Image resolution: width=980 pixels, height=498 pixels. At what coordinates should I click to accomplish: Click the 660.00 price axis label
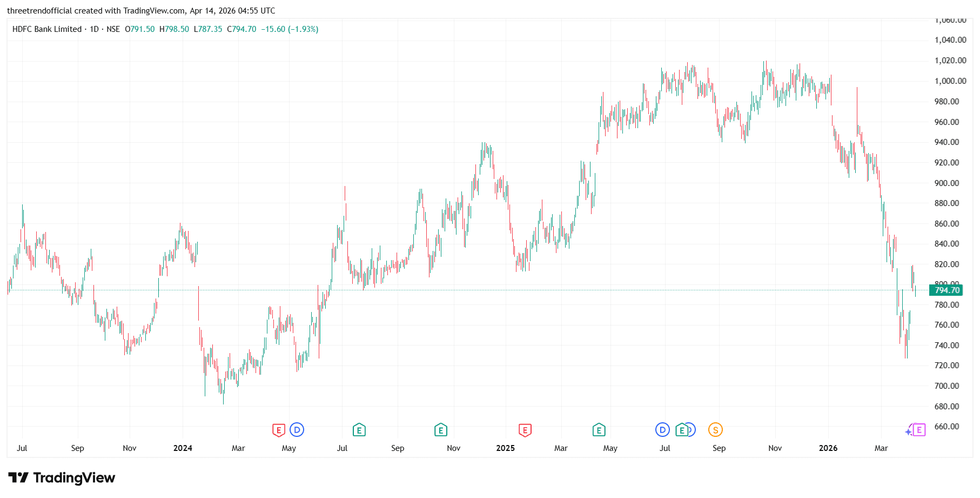[x=947, y=427]
